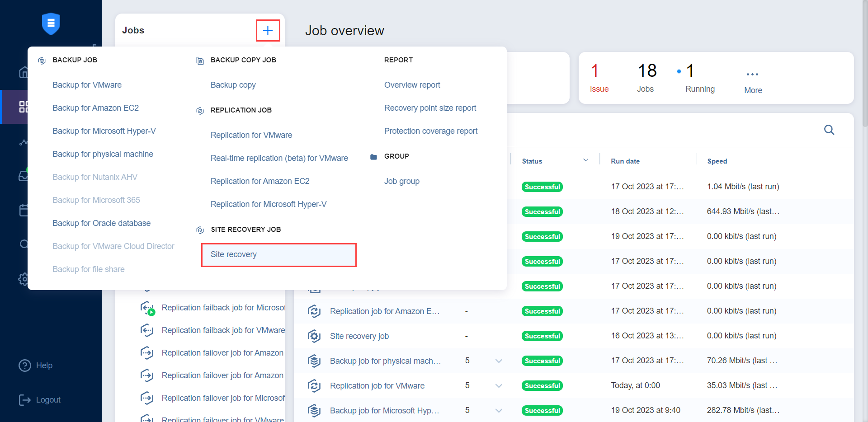868x422 pixels.
Task: Select Backup copy menu entry
Action: coord(233,85)
